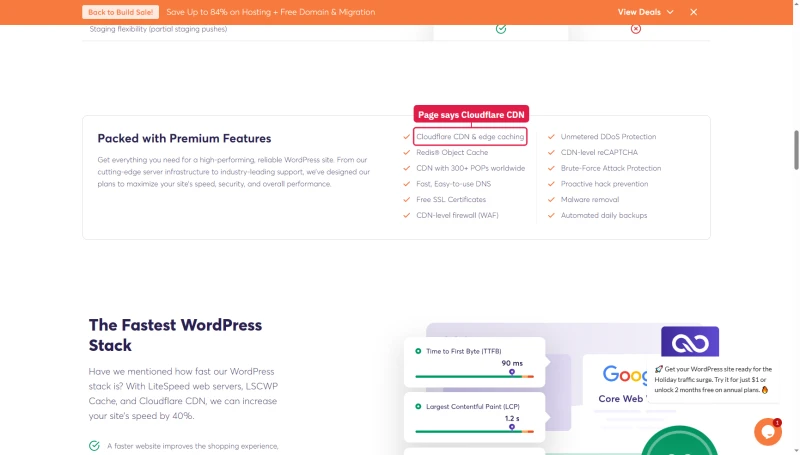Click green check in Staging flexibility row
800x455 pixels.
coord(501,29)
